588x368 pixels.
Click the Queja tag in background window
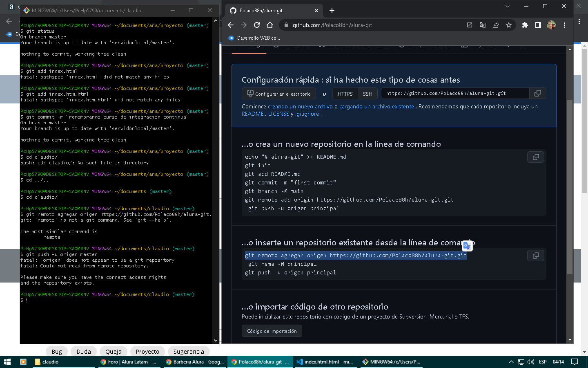coord(114,352)
